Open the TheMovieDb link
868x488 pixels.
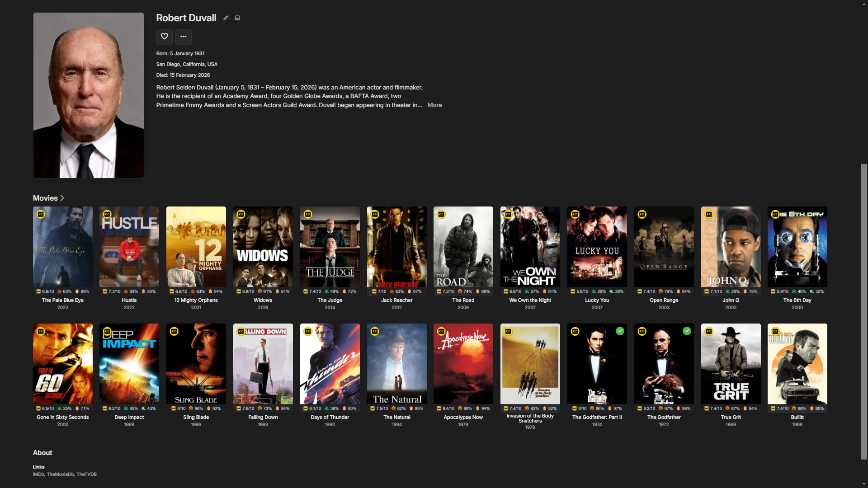(x=60, y=474)
